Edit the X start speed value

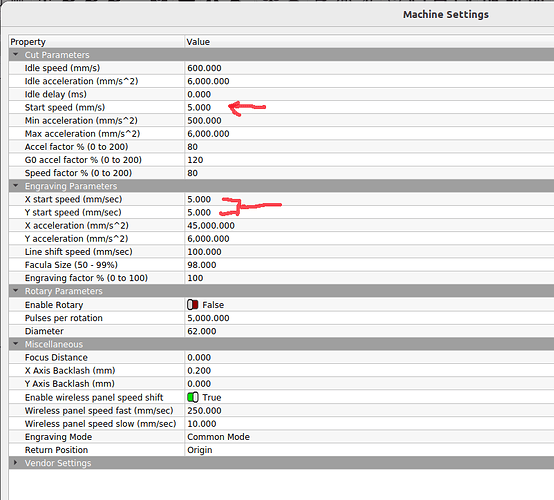tap(369, 199)
